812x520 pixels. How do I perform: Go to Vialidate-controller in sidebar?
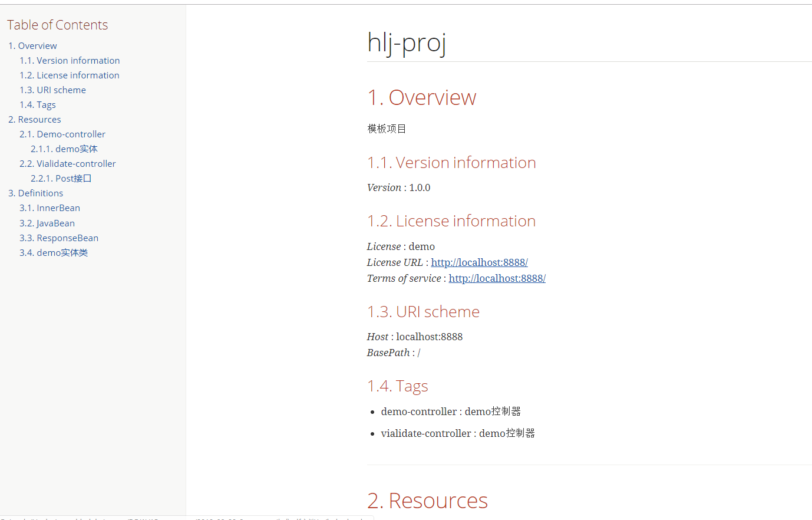pyautogui.click(x=68, y=164)
